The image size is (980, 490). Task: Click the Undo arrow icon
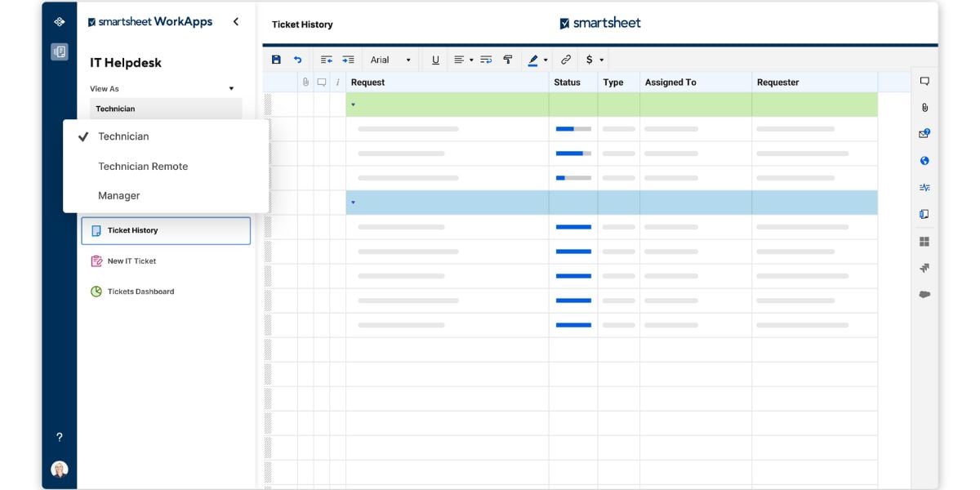298,60
